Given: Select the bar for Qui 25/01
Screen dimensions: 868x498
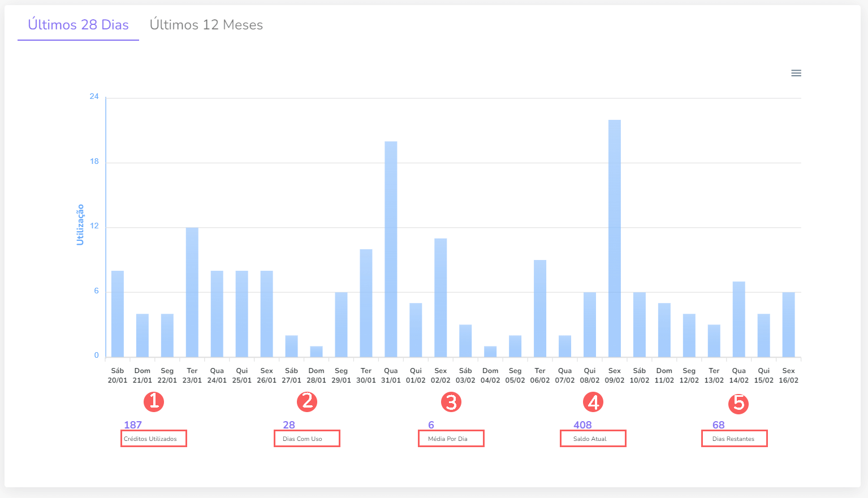Looking at the screenshot, I should 242,314.
